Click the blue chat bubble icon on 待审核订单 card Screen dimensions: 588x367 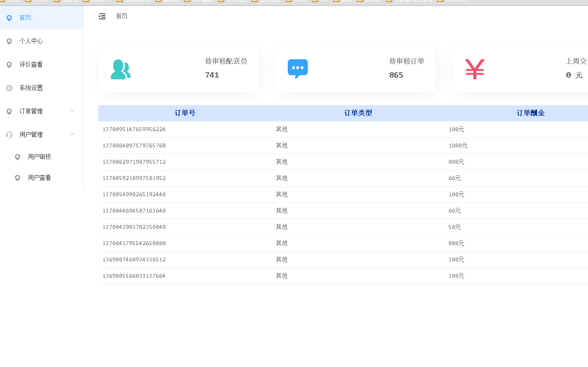tap(298, 69)
